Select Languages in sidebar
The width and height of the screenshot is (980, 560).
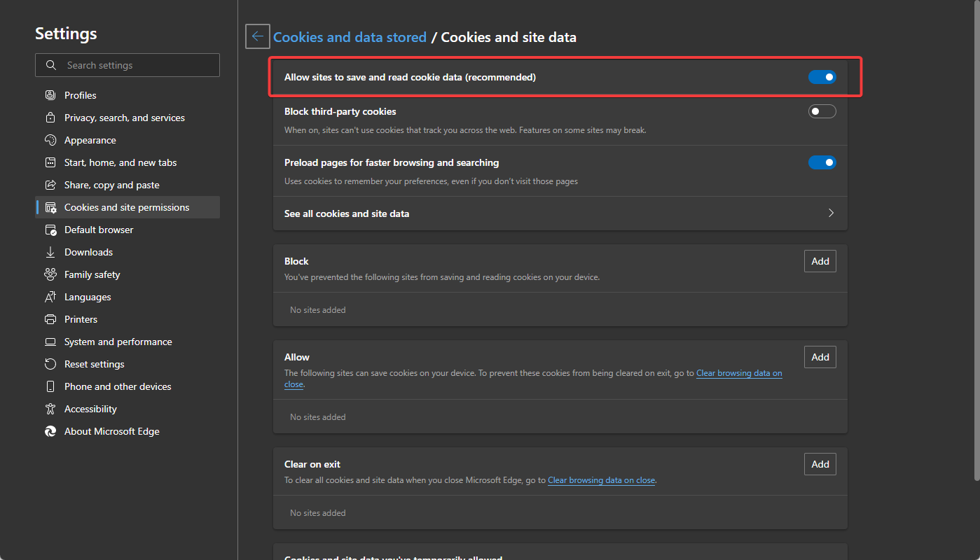tap(127, 297)
